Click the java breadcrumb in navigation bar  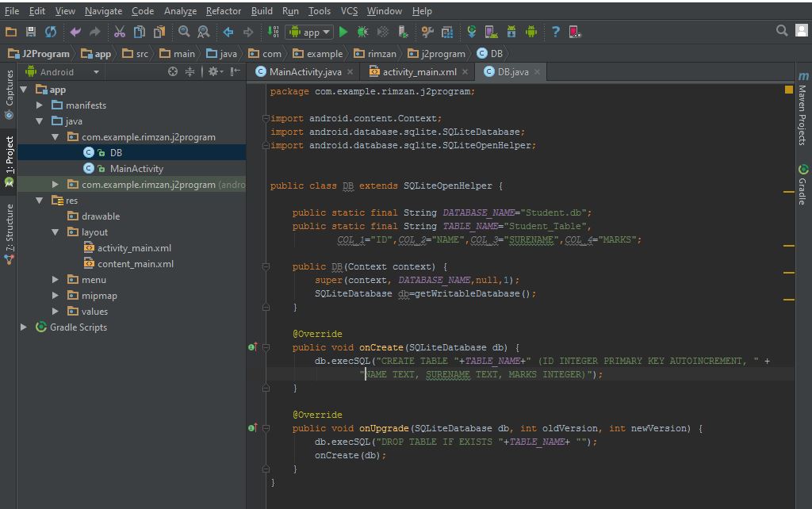(x=228, y=54)
